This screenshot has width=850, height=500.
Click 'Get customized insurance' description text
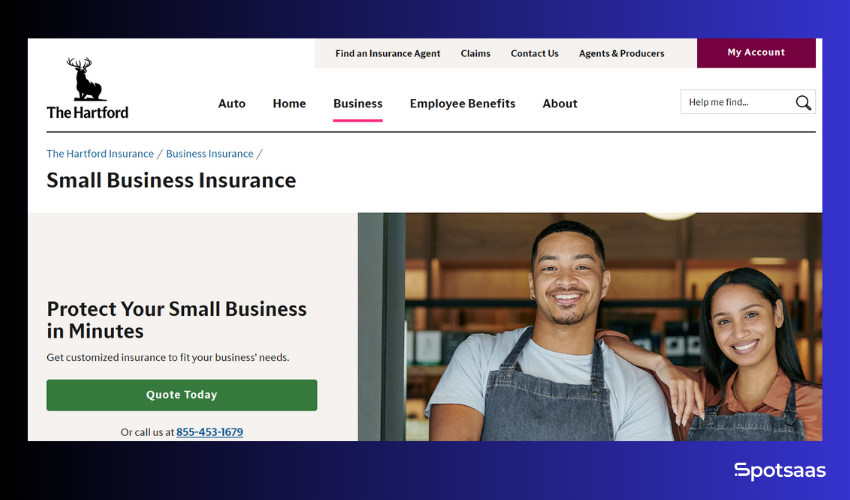coord(168,357)
